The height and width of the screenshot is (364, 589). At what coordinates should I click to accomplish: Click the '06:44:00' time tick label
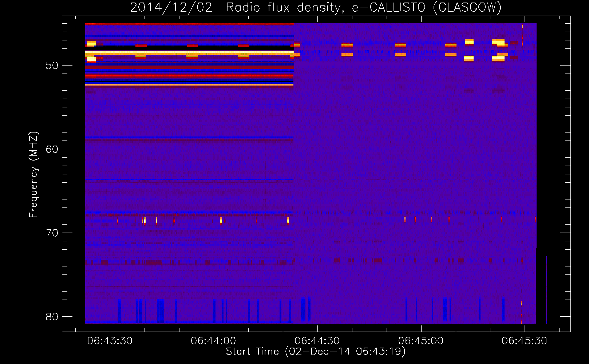(x=213, y=341)
